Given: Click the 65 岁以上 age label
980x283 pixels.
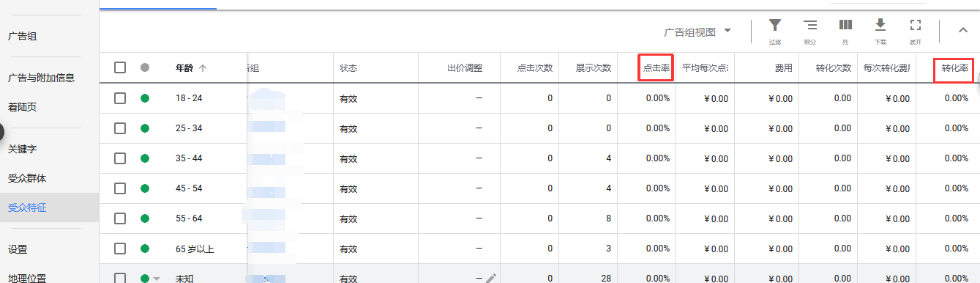Looking at the screenshot, I should coord(195,249).
